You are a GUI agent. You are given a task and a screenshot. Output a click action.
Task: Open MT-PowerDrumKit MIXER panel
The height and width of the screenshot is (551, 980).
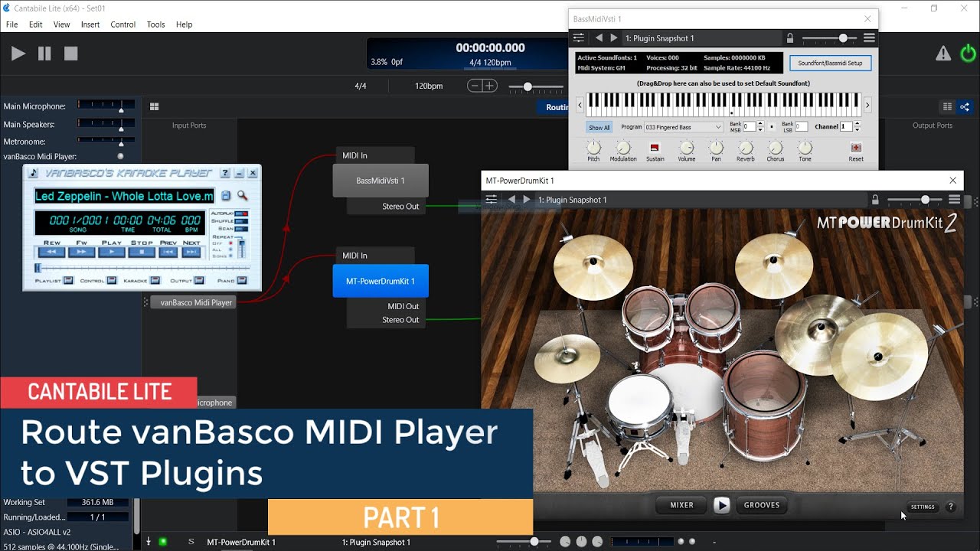click(682, 505)
